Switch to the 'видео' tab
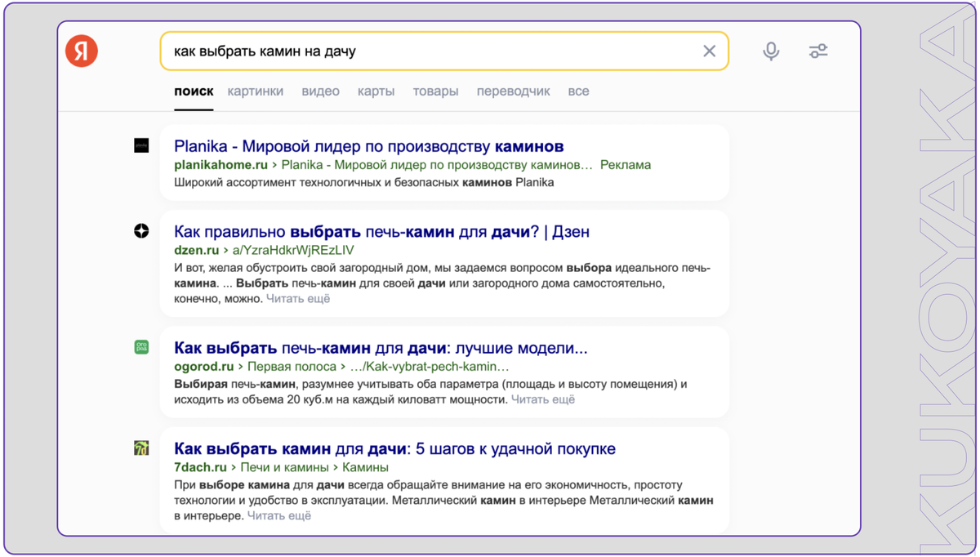The height and width of the screenshot is (557, 980). pos(320,91)
